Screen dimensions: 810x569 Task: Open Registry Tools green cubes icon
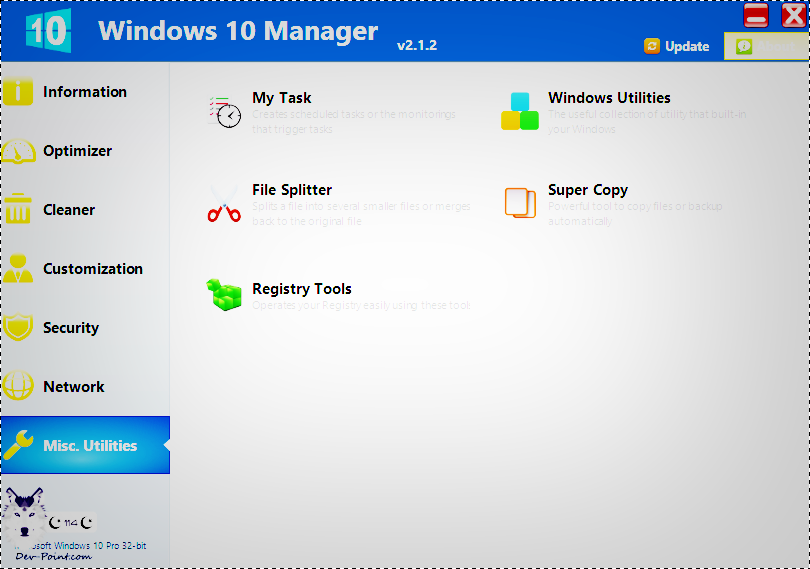[224, 295]
